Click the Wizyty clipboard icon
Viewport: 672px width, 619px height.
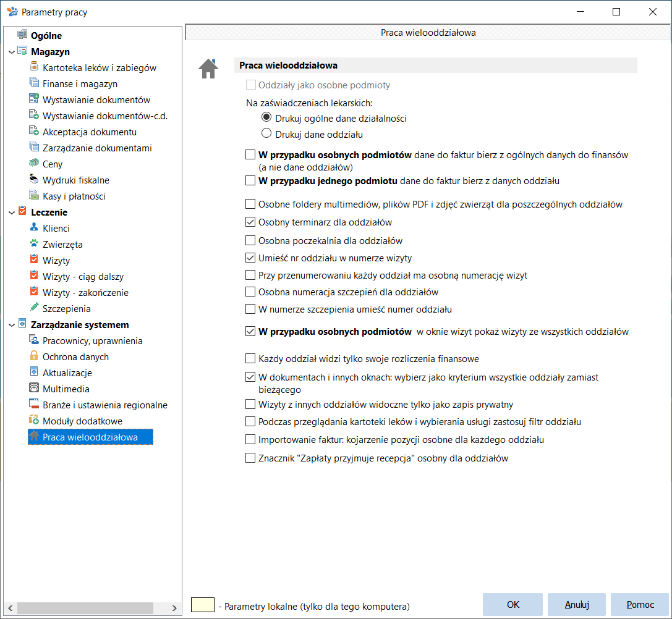34,259
